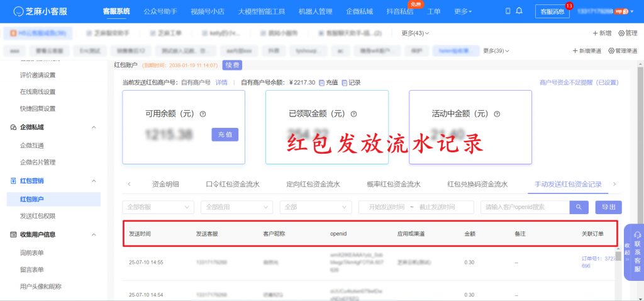Click the 芝麻小客服 logo
The height and width of the screenshot is (301, 644).
point(40,11)
